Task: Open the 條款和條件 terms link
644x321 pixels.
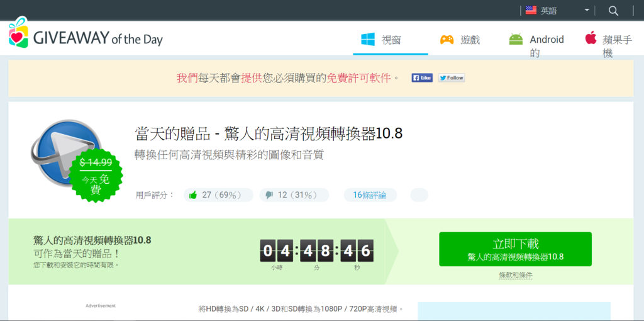Action: [516, 276]
